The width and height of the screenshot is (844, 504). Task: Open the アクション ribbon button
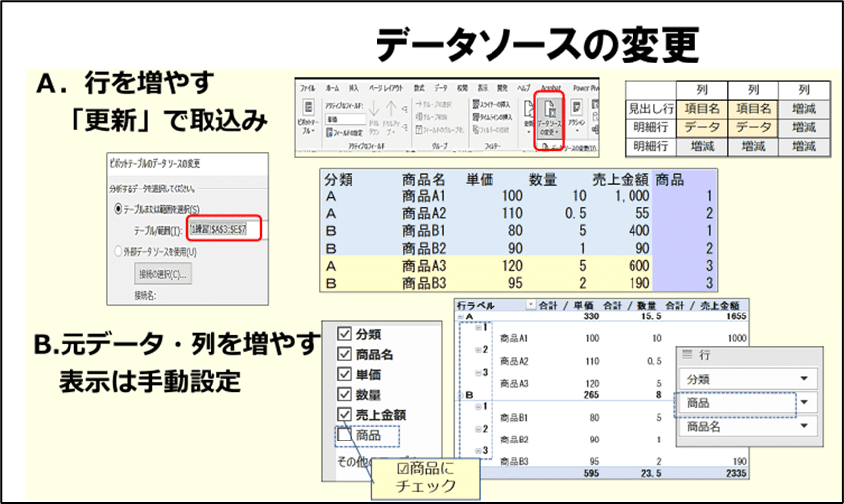[577, 116]
